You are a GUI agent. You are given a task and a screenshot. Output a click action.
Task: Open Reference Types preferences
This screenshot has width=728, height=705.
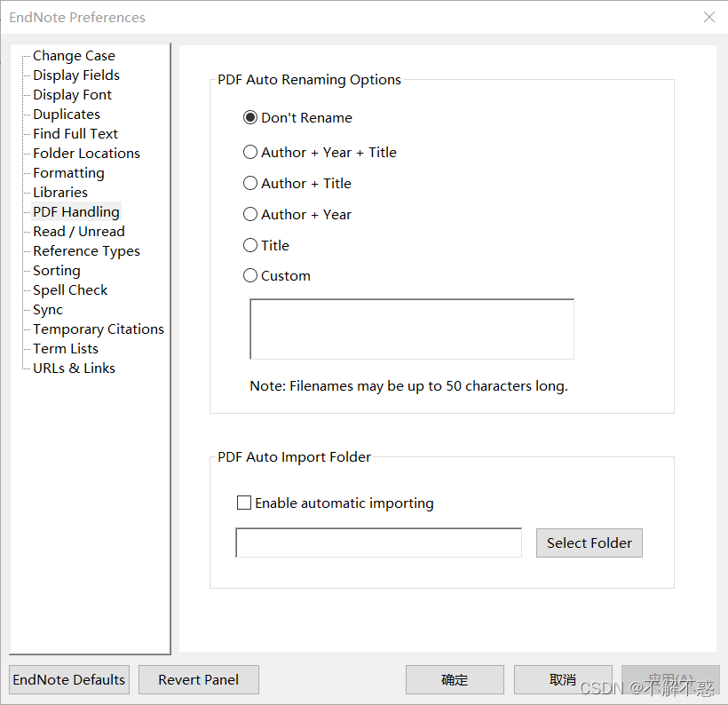point(86,250)
